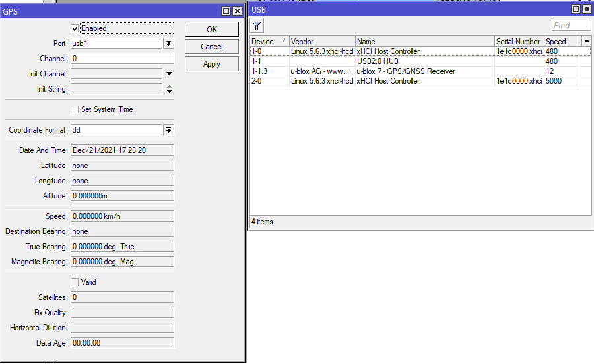Screen dimensions: 594x364
Task: Select device row 1-0 in USB list
Action: pos(420,51)
